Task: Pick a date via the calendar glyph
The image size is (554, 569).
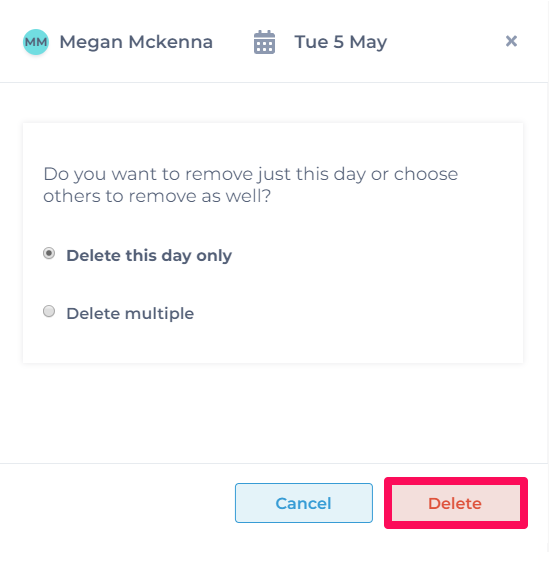Action: [264, 42]
